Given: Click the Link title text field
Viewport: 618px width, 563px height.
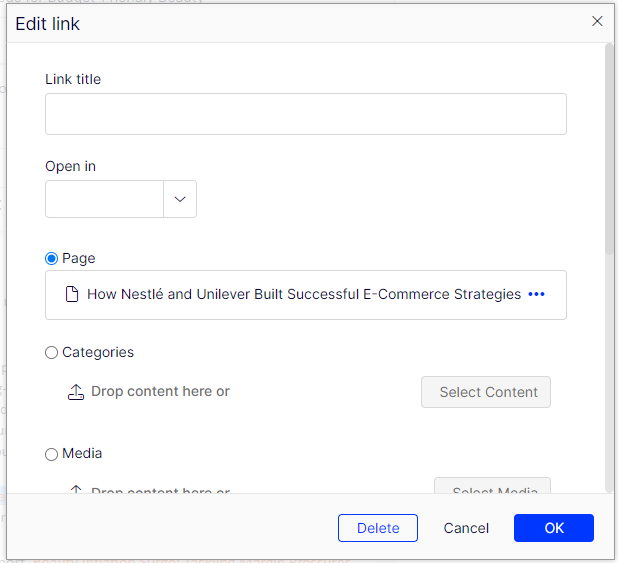Looking at the screenshot, I should click(305, 114).
